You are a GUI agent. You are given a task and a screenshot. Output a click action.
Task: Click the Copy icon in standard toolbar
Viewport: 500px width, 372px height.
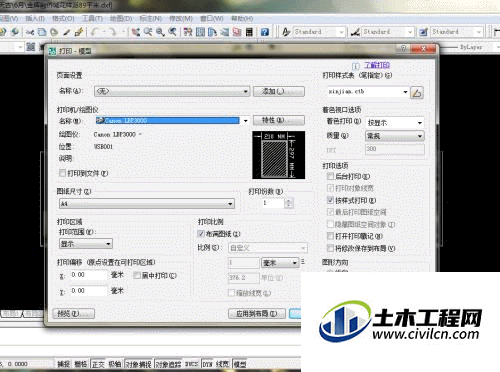tap(42, 32)
